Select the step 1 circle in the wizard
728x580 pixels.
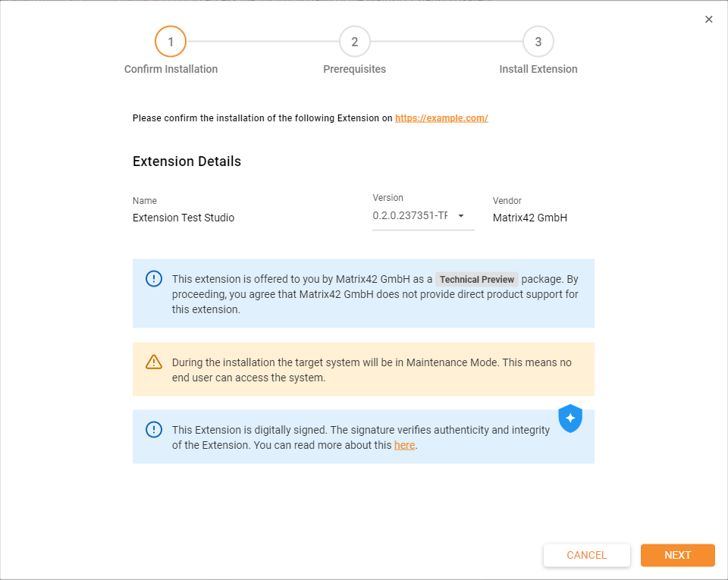point(171,42)
